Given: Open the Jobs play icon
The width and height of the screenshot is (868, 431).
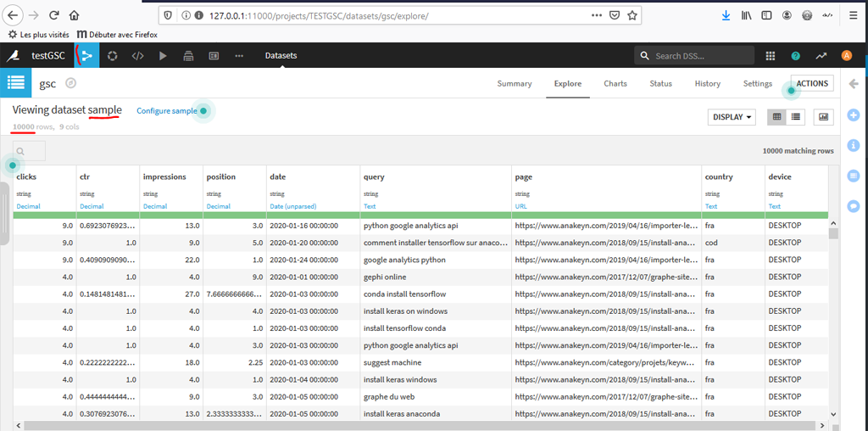Looking at the screenshot, I should (x=163, y=55).
